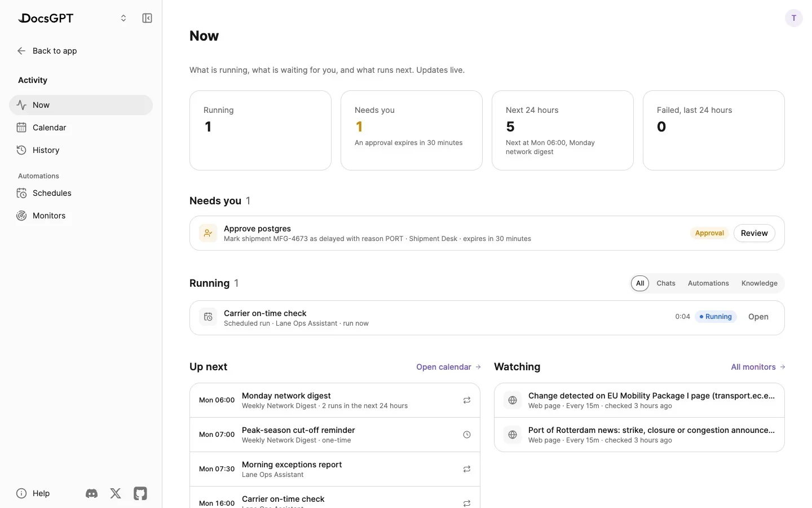Open Schedules under Automations
The height and width of the screenshot is (508, 812).
[x=81, y=193]
